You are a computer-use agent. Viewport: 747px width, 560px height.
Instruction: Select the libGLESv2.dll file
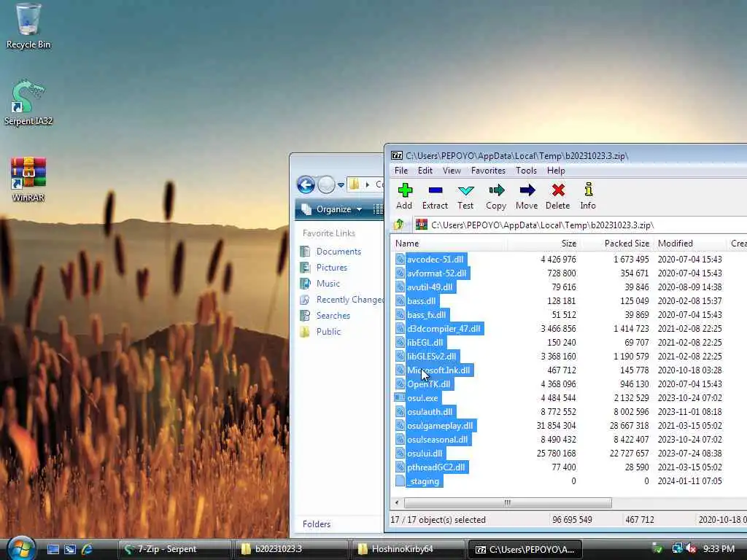[431, 356]
